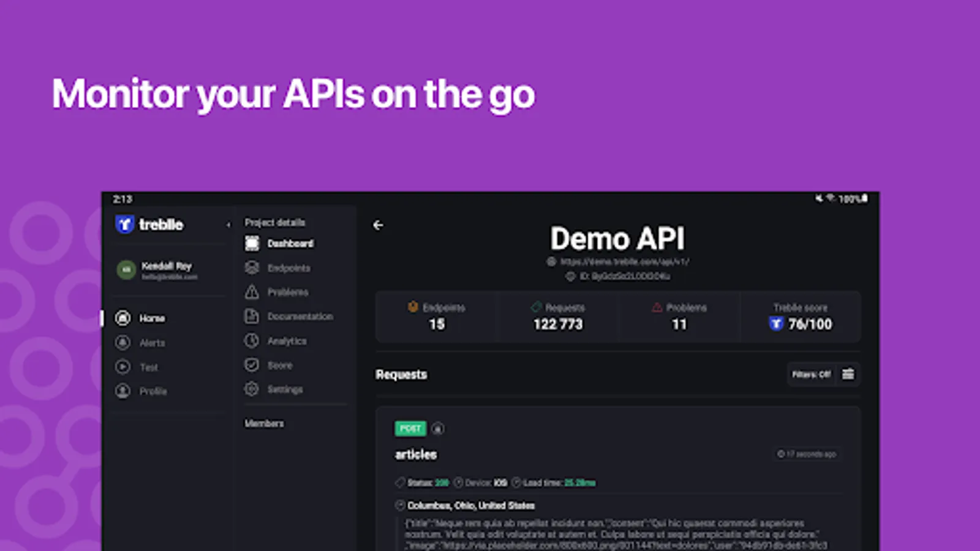The image size is (980, 551).
Task: Open the Analytics chart icon
Action: [x=252, y=340]
